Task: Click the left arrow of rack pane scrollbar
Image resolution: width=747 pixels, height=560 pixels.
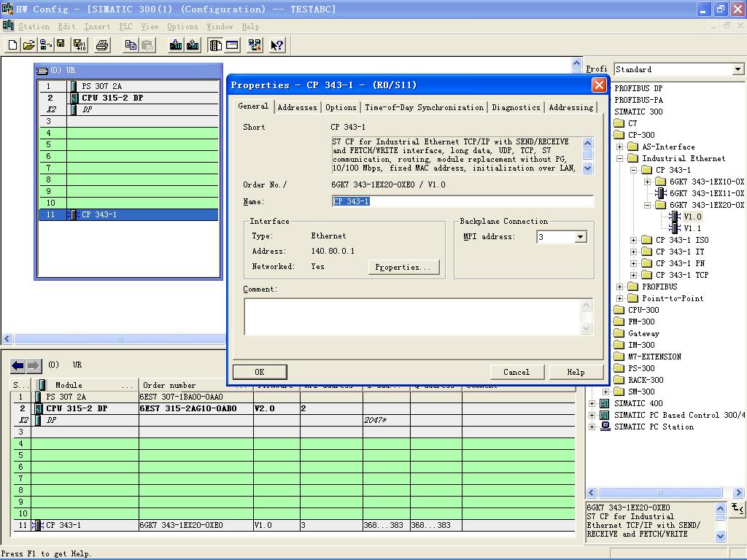Action: click(7, 338)
